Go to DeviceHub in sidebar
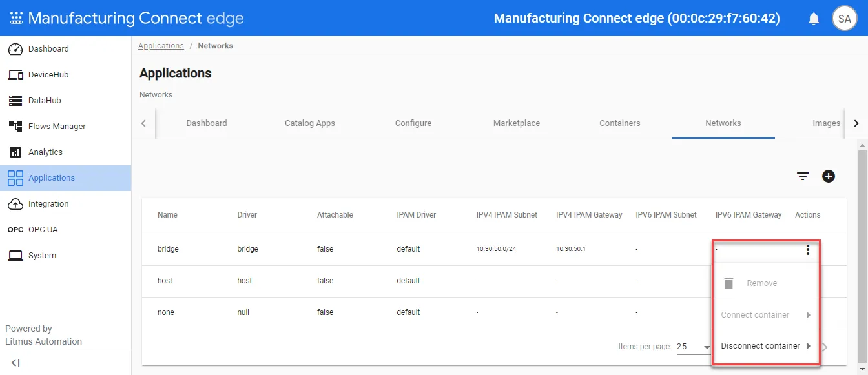 (48, 75)
